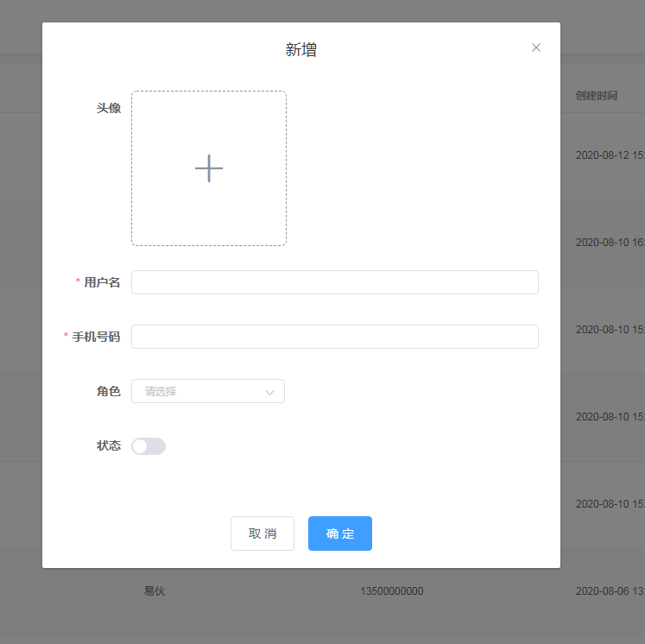Click the 2020-08-10 16 date cell
Screen dimensions: 645x644
coord(610,243)
